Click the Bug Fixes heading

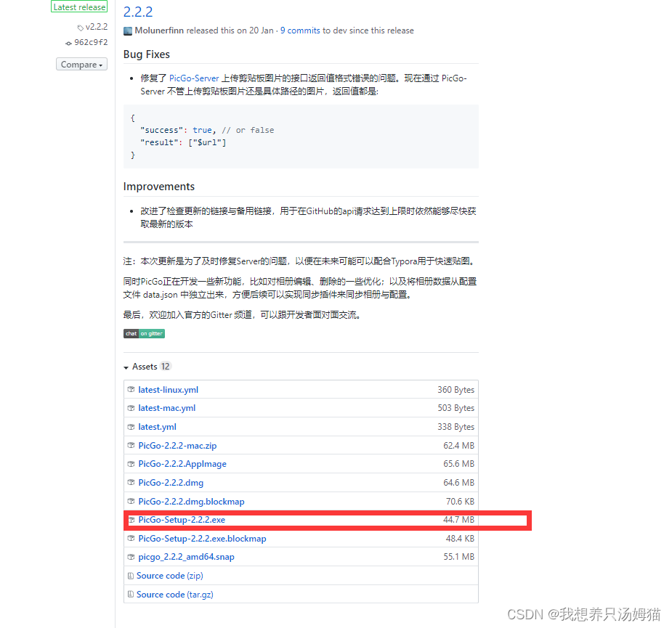pyautogui.click(x=147, y=54)
